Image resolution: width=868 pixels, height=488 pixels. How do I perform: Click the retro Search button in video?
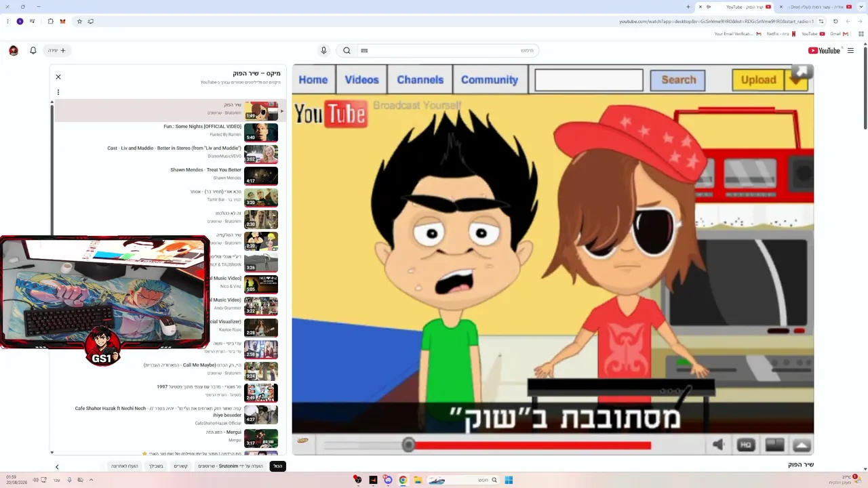pyautogui.click(x=678, y=80)
